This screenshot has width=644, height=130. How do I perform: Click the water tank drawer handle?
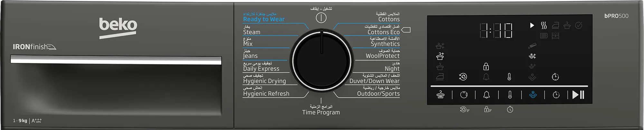pyautogui.click(x=116, y=60)
